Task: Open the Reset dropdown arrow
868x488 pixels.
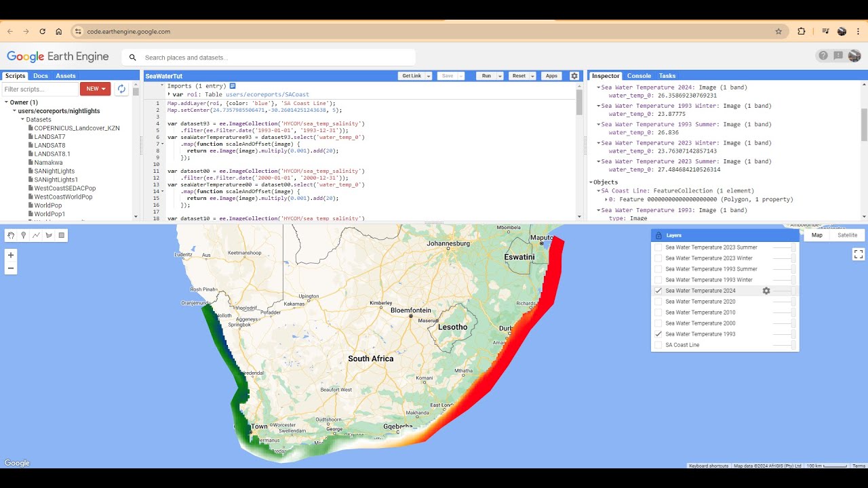Action: (532, 76)
